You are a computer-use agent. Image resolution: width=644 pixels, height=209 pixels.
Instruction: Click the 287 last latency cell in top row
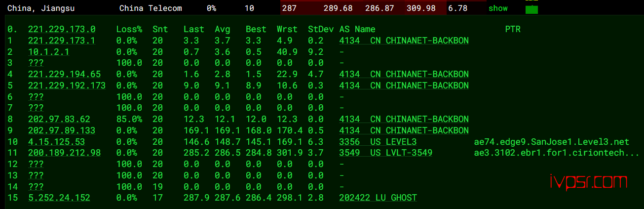tap(290, 8)
